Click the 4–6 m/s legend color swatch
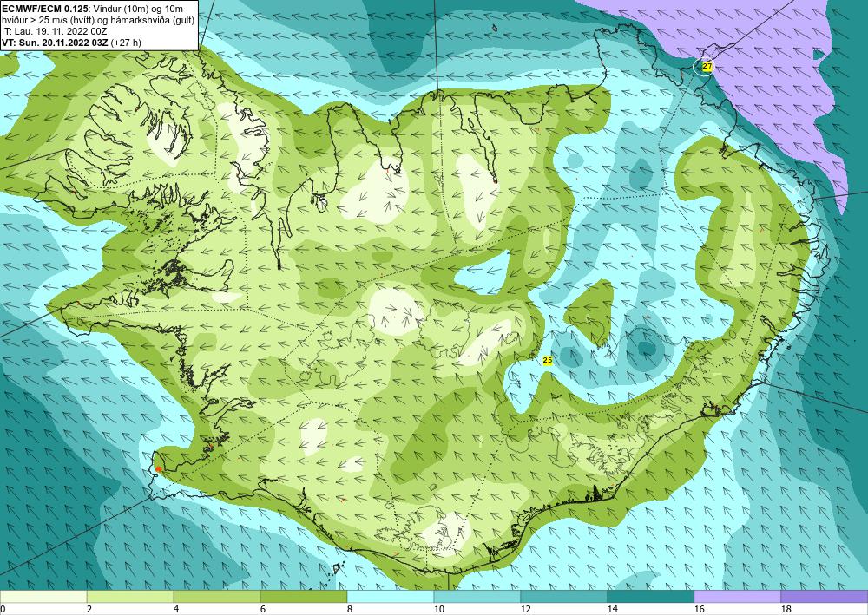Viewport: 868px width, 615px height. point(217,597)
